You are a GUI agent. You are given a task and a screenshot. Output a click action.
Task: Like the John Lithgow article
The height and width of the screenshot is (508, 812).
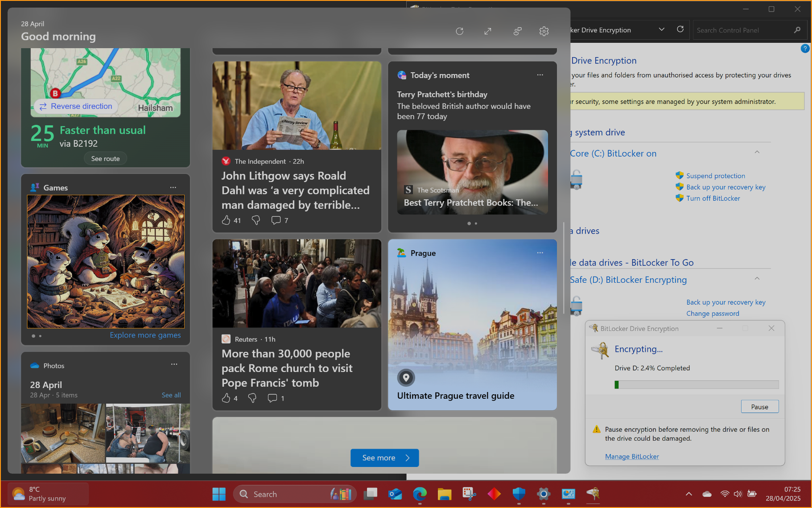[226, 220]
